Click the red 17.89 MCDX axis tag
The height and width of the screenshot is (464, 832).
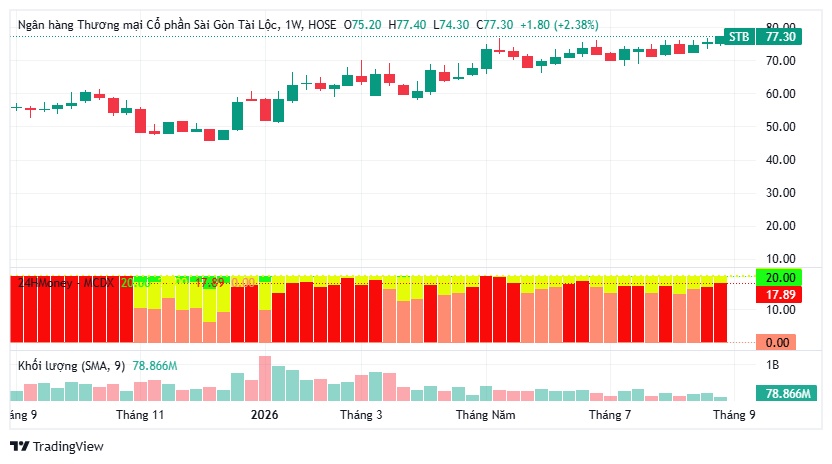pyautogui.click(x=779, y=295)
